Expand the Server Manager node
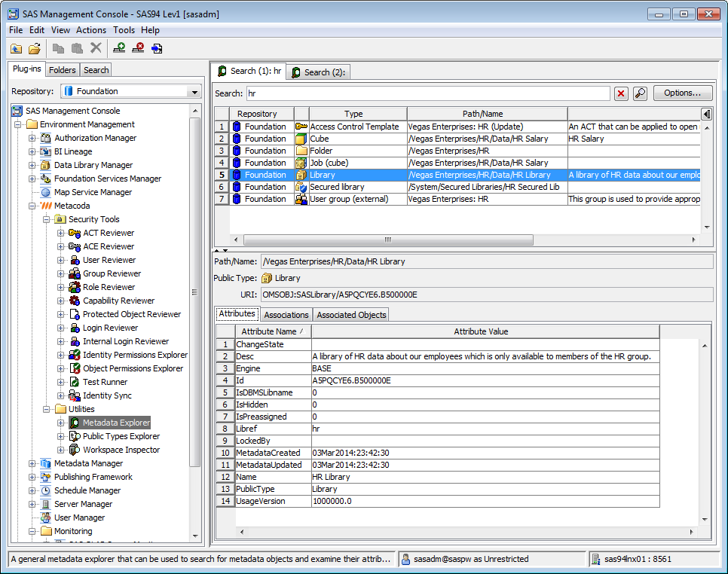Screen dimensions: 728x574 [x=32, y=504]
